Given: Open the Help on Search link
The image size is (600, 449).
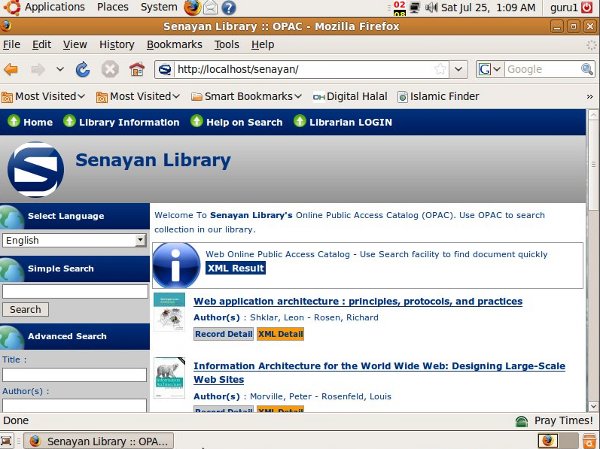Looking at the screenshot, I should [x=244, y=122].
